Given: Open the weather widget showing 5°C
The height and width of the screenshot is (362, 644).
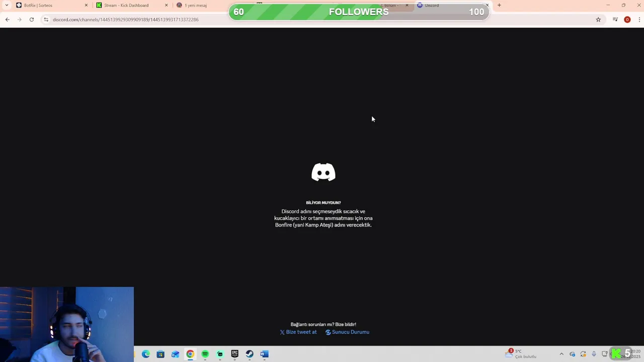Looking at the screenshot, I should 521,354.
